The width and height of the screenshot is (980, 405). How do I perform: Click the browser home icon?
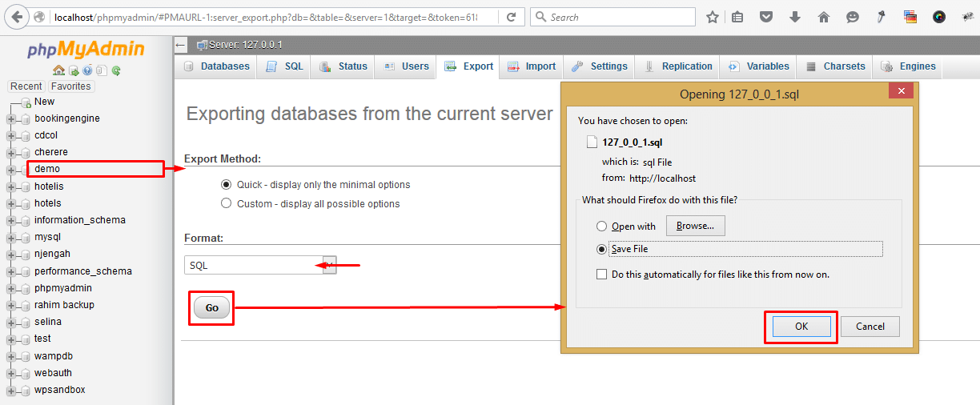coord(824,17)
